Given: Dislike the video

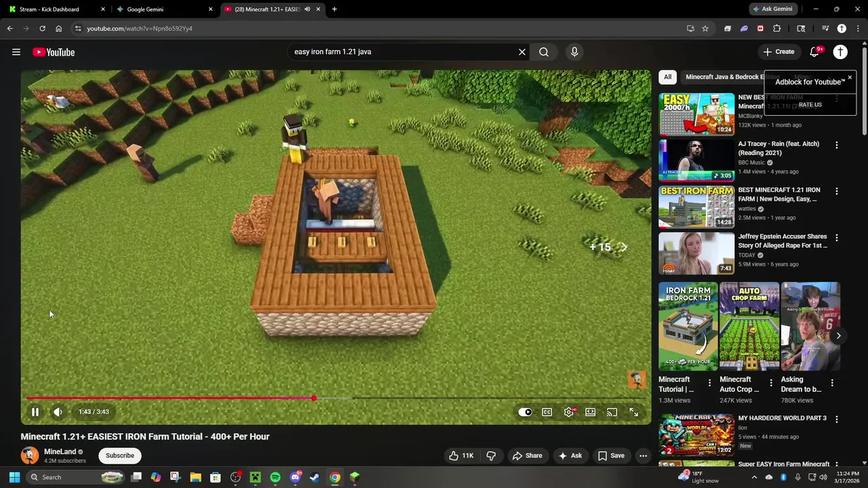Looking at the screenshot, I should point(491,455).
